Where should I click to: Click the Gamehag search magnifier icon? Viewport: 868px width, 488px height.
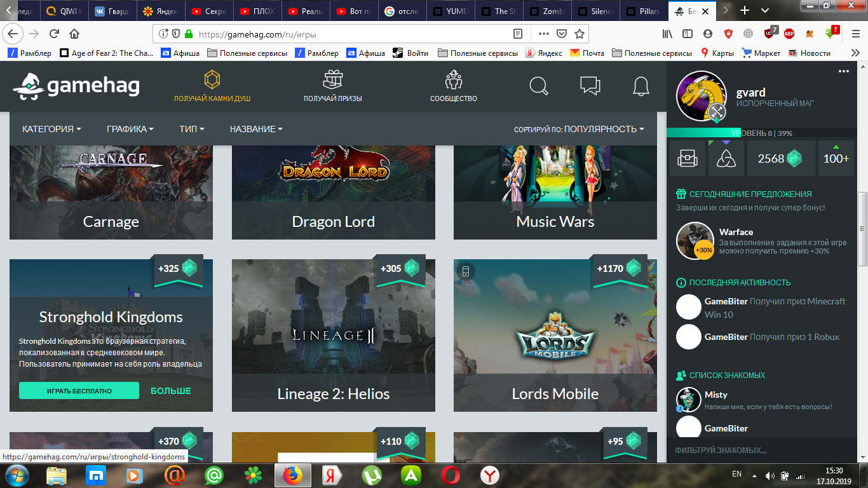[x=539, y=86]
